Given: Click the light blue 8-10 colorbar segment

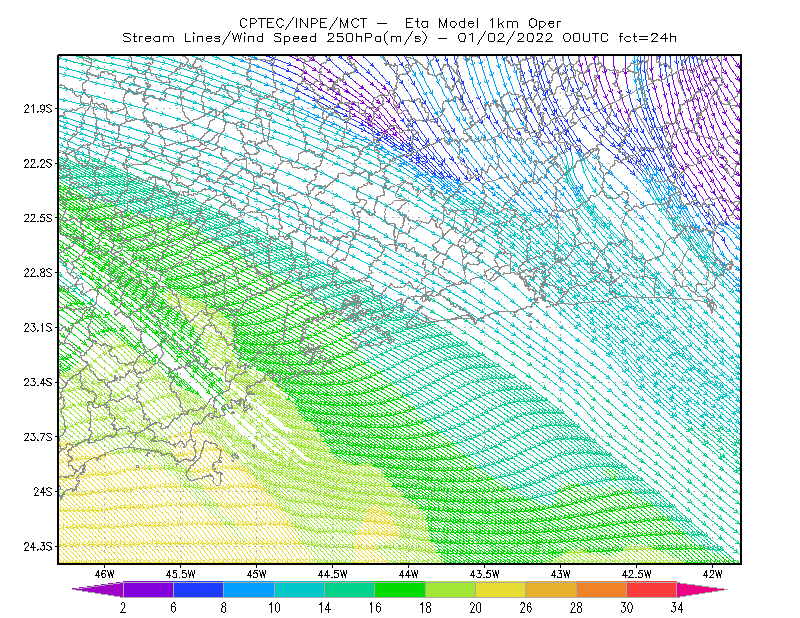Looking at the screenshot, I should 249,589.
